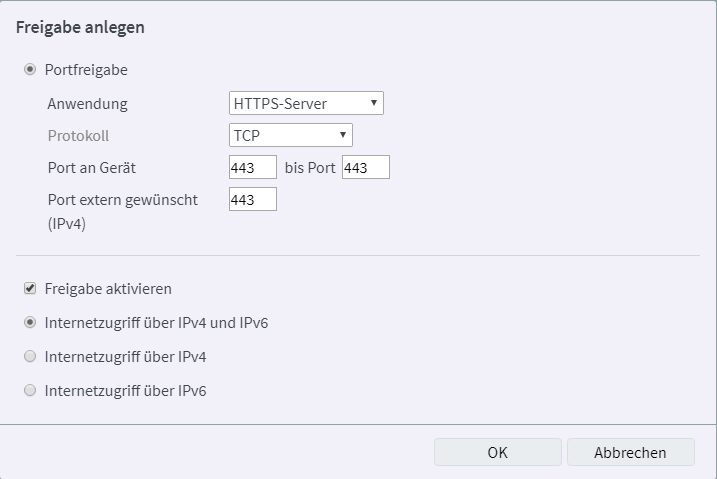The width and height of the screenshot is (717, 479).
Task: Click the HTTPS-Server dropdown arrow
Action: [x=373, y=103]
